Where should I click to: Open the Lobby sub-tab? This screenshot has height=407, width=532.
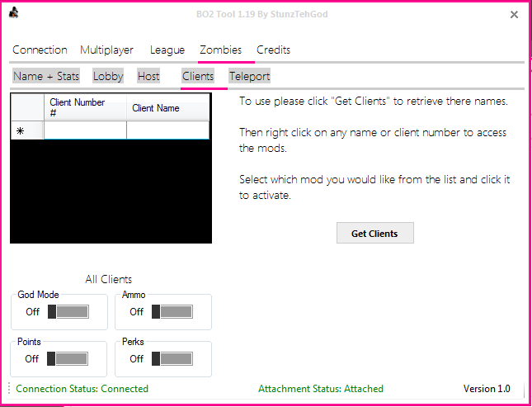(108, 77)
